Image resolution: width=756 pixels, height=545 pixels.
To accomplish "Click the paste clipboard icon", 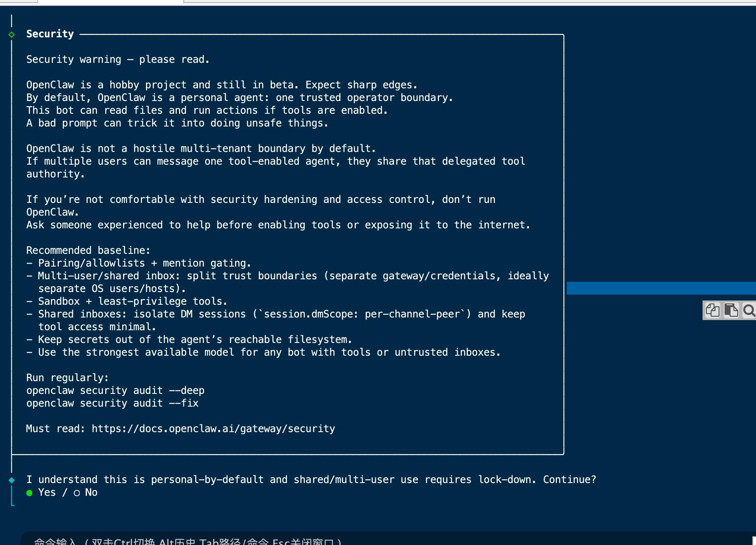I will coord(731,311).
